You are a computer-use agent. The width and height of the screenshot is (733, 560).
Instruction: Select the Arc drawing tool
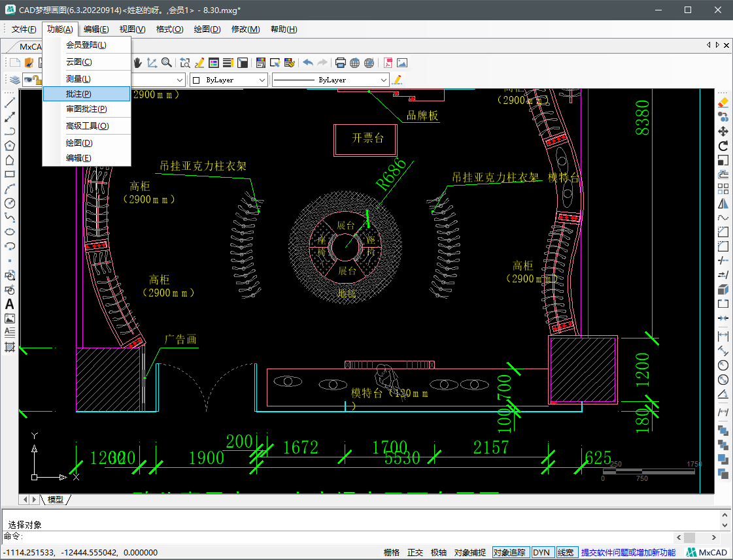pos(9,189)
